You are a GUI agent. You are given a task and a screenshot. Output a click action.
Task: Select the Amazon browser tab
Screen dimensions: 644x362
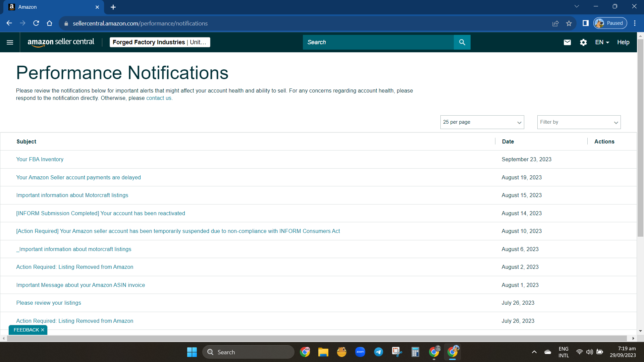click(x=54, y=7)
